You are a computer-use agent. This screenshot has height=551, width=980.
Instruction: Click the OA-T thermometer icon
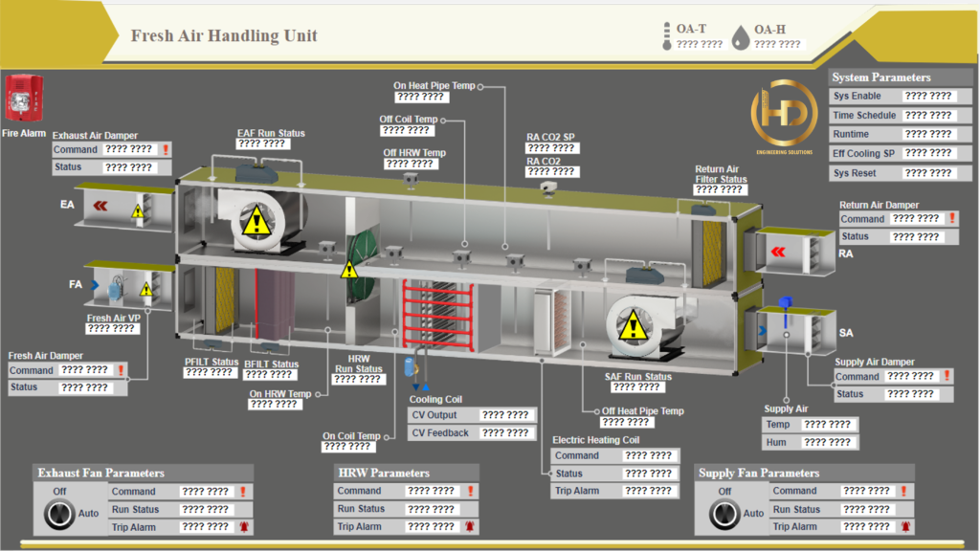coord(666,35)
